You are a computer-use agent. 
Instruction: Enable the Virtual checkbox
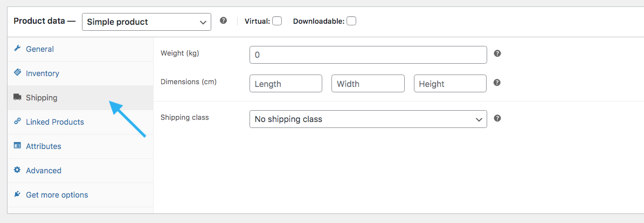coord(277,21)
